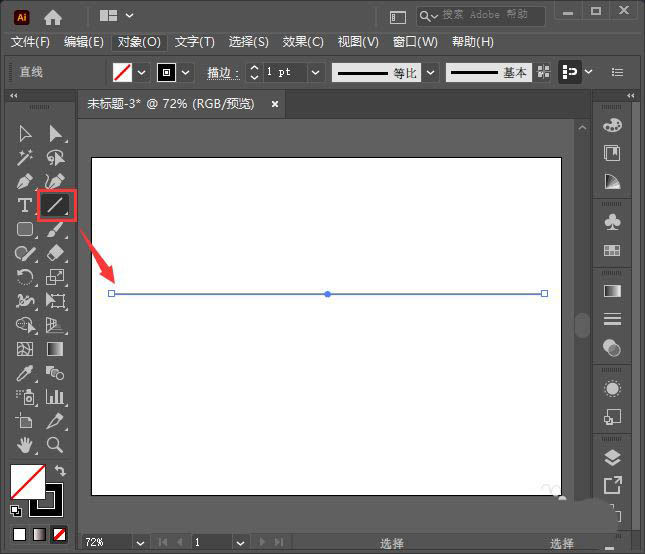Select the Shape Builder tool
Image resolution: width=645 pixels, height=554 pixels.
(x=25, y=325)
